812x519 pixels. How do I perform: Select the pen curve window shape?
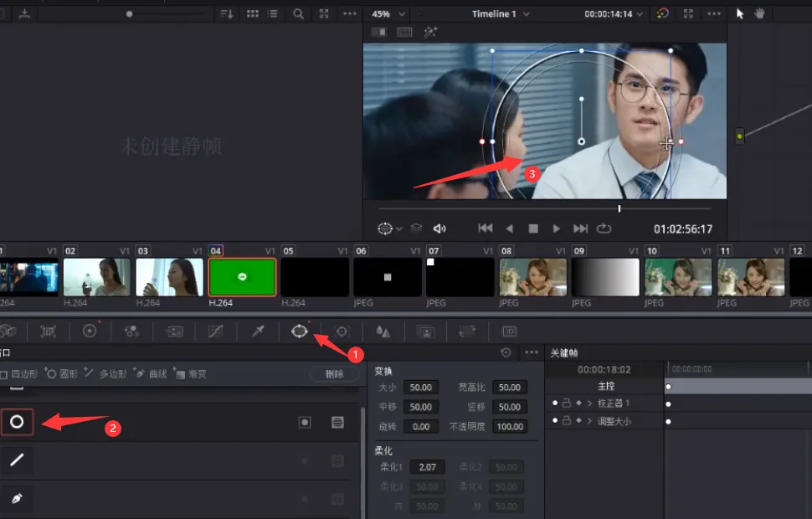point(17,498)
